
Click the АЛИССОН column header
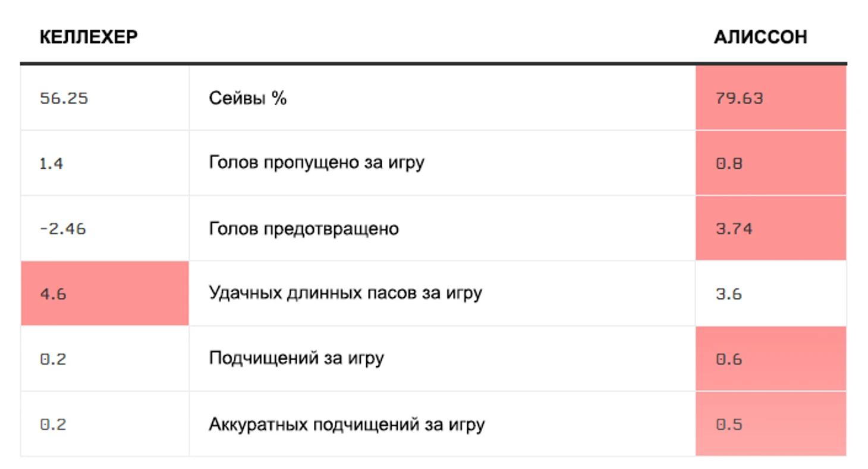pyautogui.click(x=760, y=37)
